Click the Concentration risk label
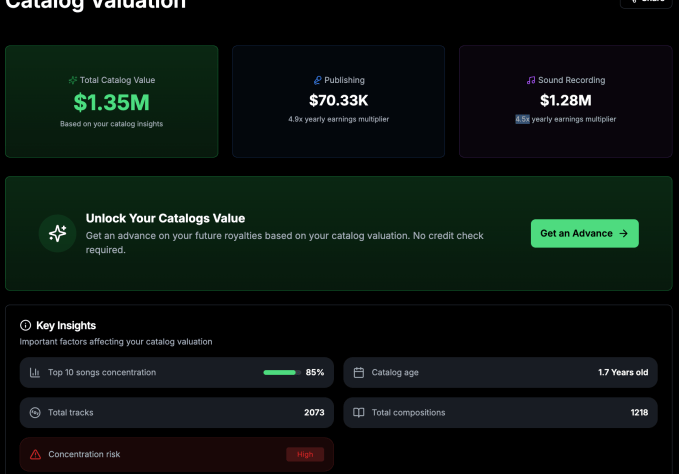Viewport: 679px width, 474px height. tap(84, 454)
